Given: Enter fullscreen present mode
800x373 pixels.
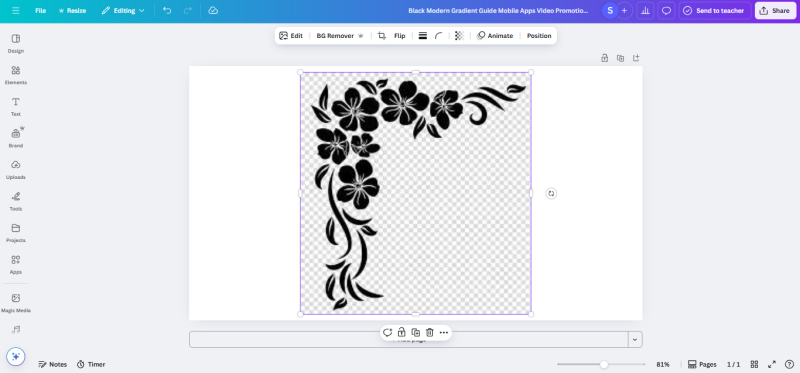Looking at the screenshot, I should click(x=772, y=364).
